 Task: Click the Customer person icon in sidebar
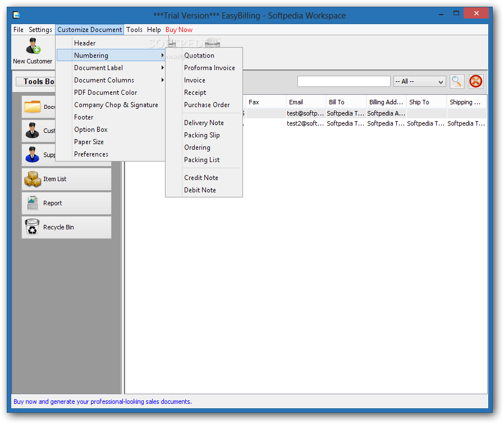32,131
